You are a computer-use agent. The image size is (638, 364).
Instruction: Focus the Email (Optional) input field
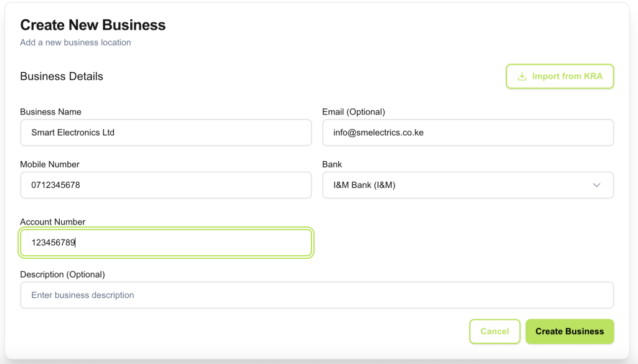point(468,133)
